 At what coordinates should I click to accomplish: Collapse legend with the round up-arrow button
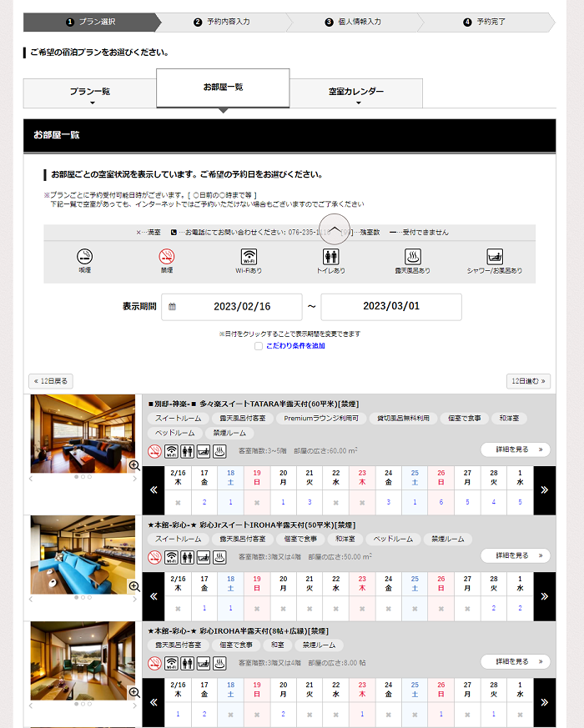coord(334,228)
